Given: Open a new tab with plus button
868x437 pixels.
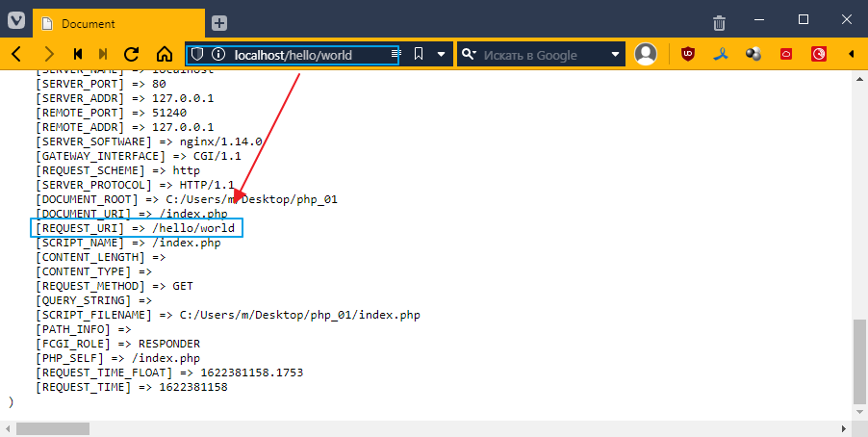Looking at the screenshot, I should pos(219,22).
